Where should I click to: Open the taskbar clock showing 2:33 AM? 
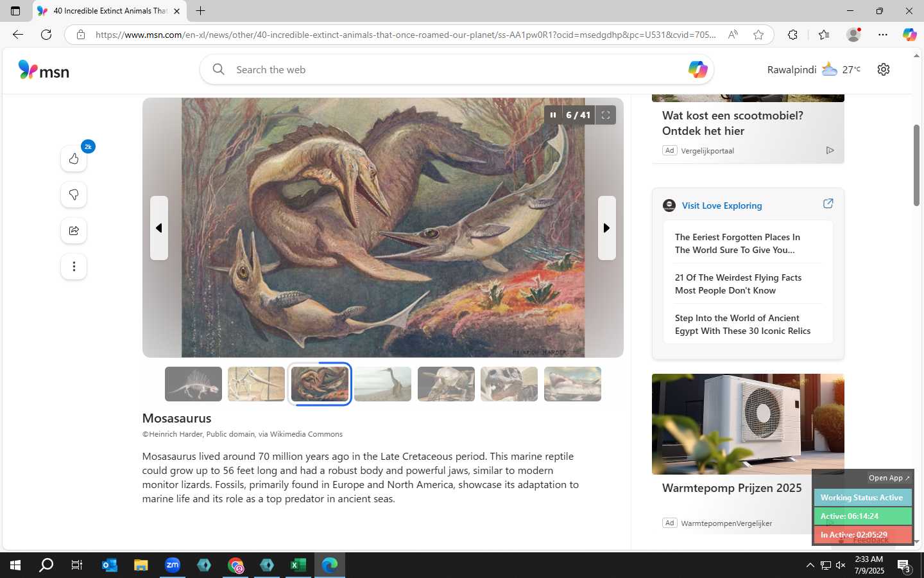point(869,565)
